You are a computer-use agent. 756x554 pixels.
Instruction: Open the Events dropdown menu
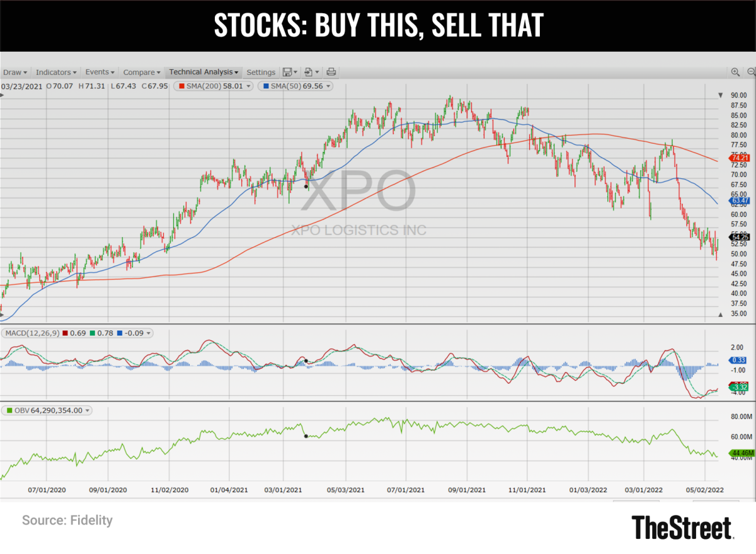tap(100, 72)
